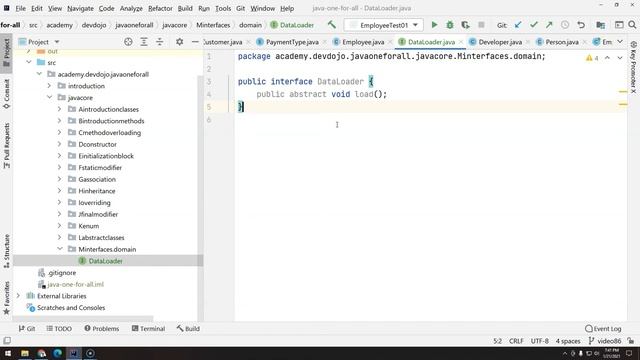
Task: Collapse all in the Project panel
Action: tap(160, 42)
